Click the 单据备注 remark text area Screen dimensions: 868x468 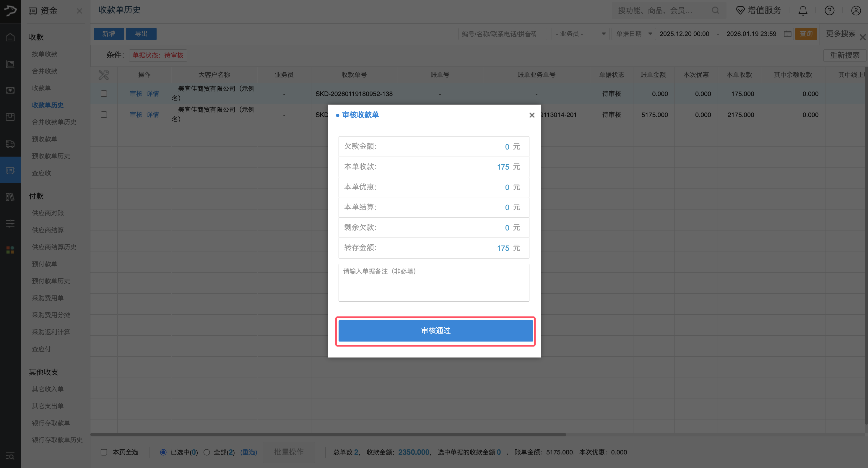(434, 283)
